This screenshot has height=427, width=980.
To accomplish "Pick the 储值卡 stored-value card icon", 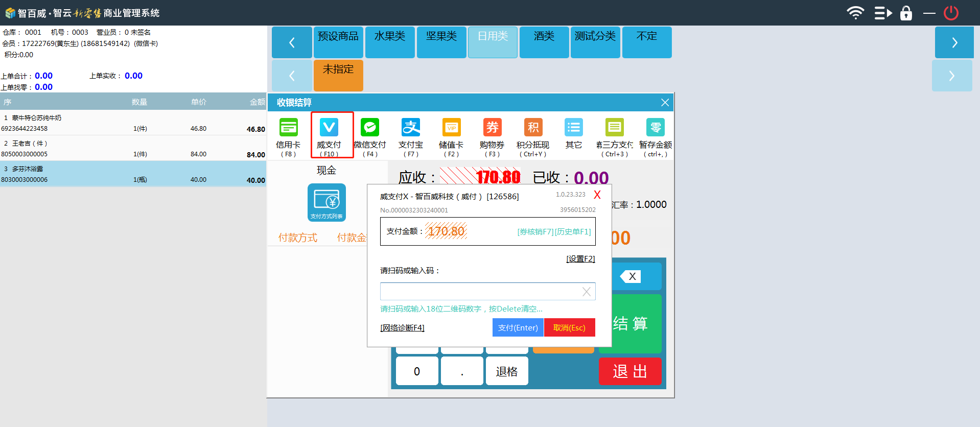I will coord(451,128).
